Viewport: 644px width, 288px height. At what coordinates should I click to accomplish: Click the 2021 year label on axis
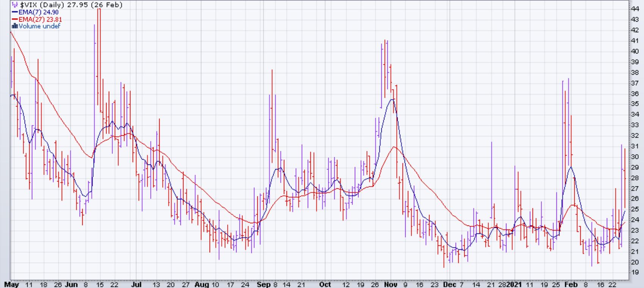515,284
